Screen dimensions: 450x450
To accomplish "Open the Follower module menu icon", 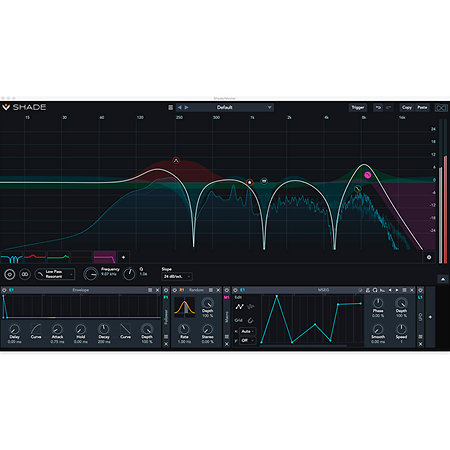I will (x=166, y=337).
